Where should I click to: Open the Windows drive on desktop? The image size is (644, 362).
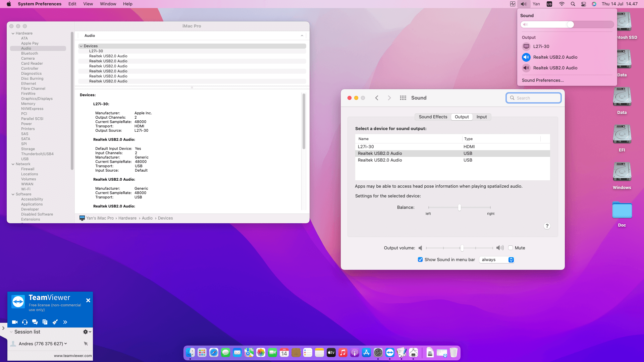click(622, 176)
